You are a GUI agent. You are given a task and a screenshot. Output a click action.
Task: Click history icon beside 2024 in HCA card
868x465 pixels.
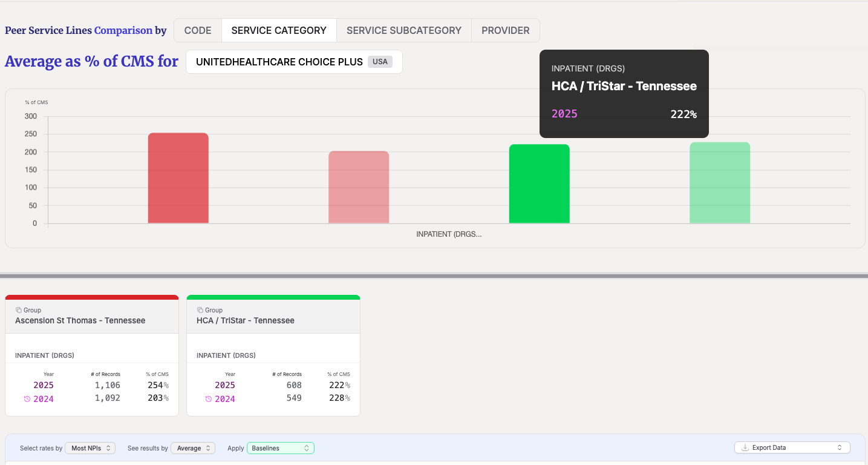point(209,399)
